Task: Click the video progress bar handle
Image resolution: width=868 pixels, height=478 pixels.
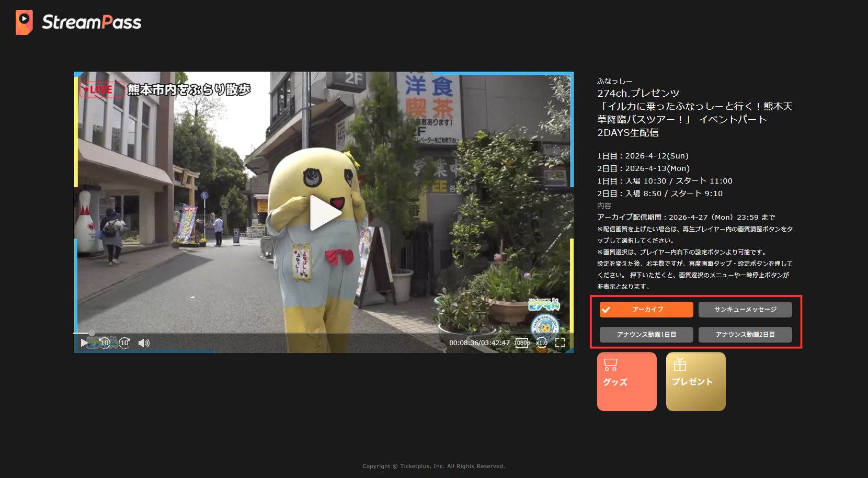Action: click(x=92, y=333)
